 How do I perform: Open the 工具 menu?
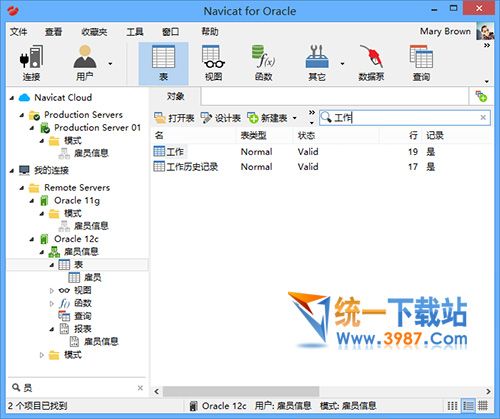coord(135,32)
